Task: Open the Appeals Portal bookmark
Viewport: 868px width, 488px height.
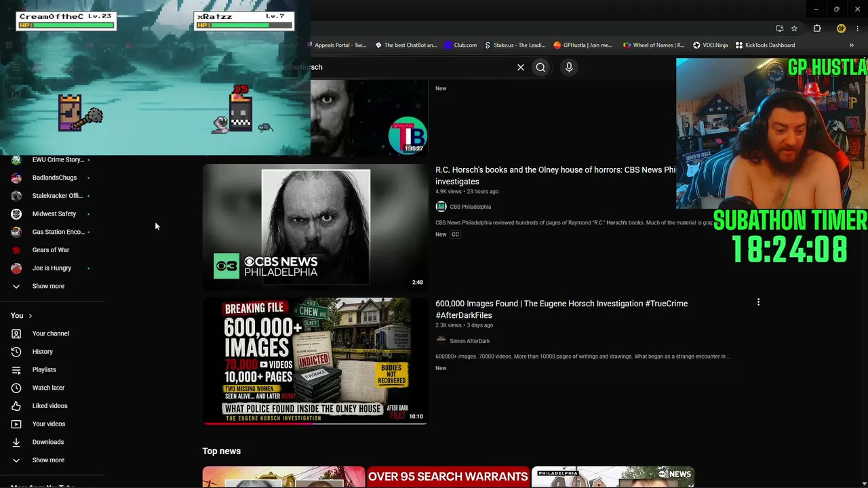Action: click(338, 45)
